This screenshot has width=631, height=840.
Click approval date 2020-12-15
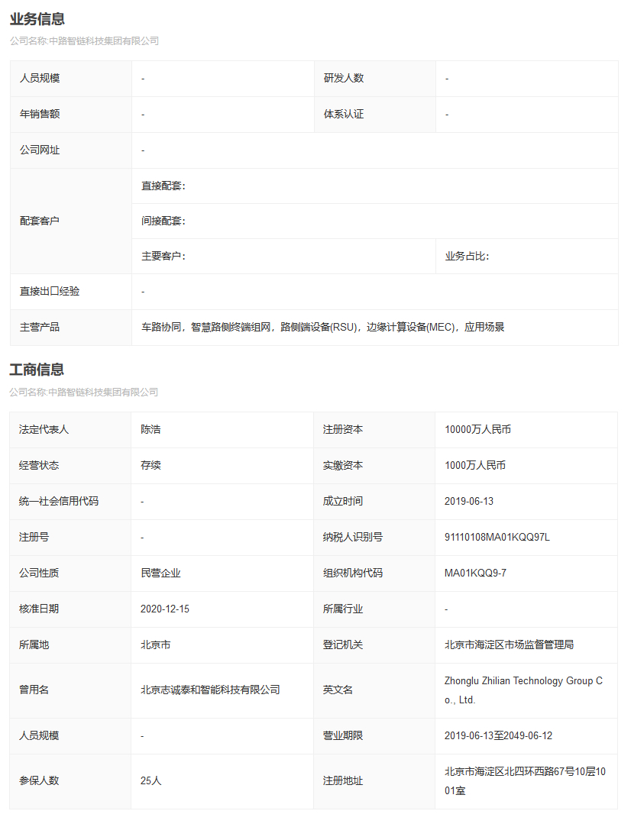coord(165,609)
